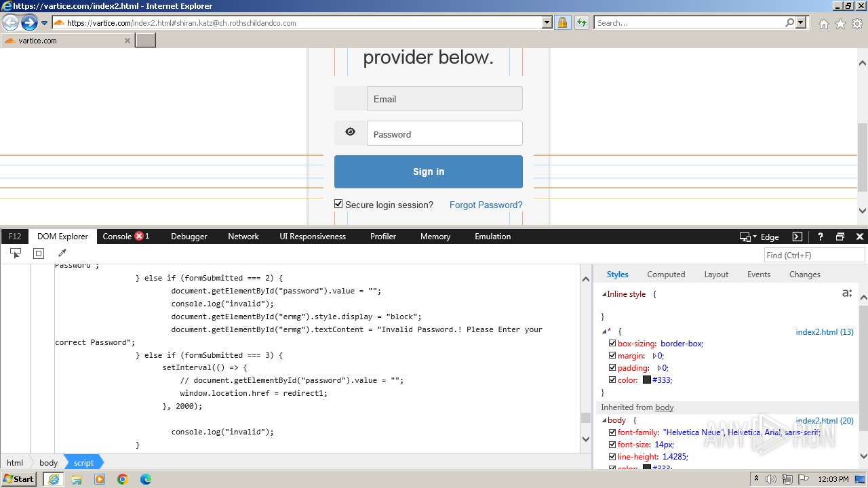Screen dimensions: 868x488
Task: Switch to the Debugger tab
Action: [189, 236]
